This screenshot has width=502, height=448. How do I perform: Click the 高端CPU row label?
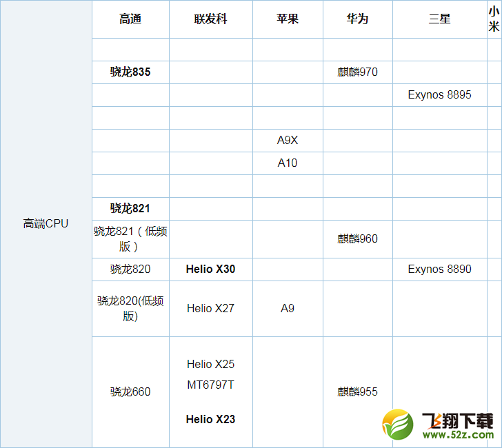(x=46, y=223)
